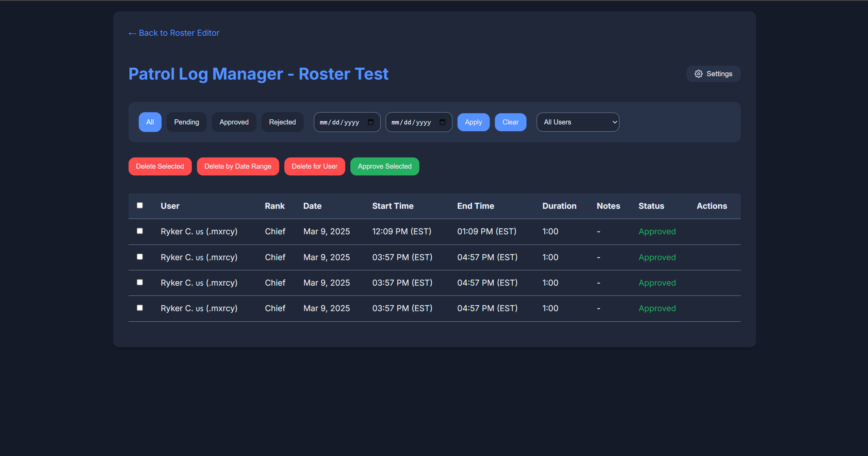Screen dimensions: 868x456
Task: Toggle the select-all checkbox in table header
Action: pos(140,205)
